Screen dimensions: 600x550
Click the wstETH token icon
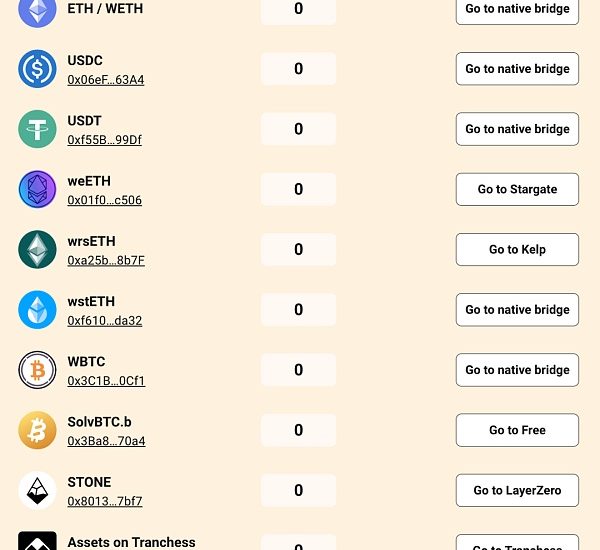(x=38, y=310)
